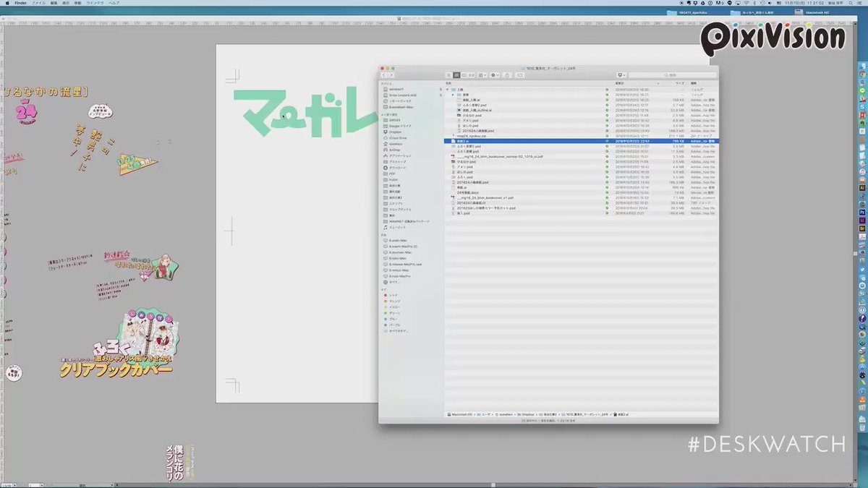Switch Finder to list view

(456, 75)
